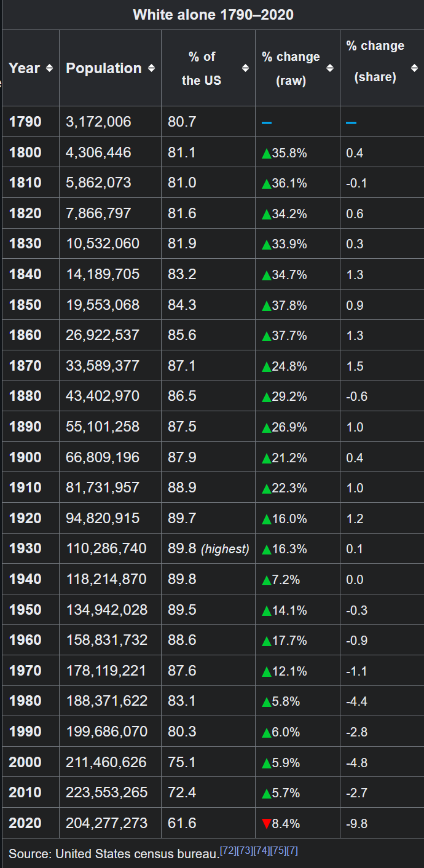Sort by Population using its sort arrows

coord(151,68)
